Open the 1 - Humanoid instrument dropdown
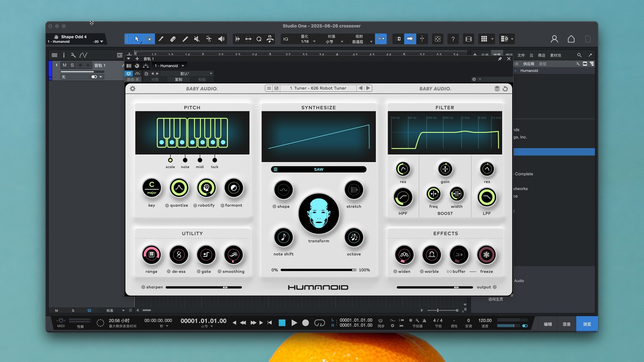644x362 pixels. (x=169, y=66)
